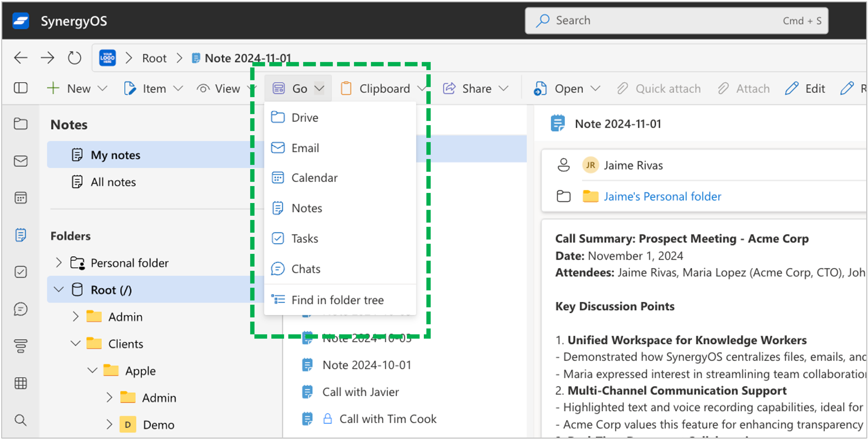Select My notes in sidebar

pyautogui.click(x=156, y=155)
